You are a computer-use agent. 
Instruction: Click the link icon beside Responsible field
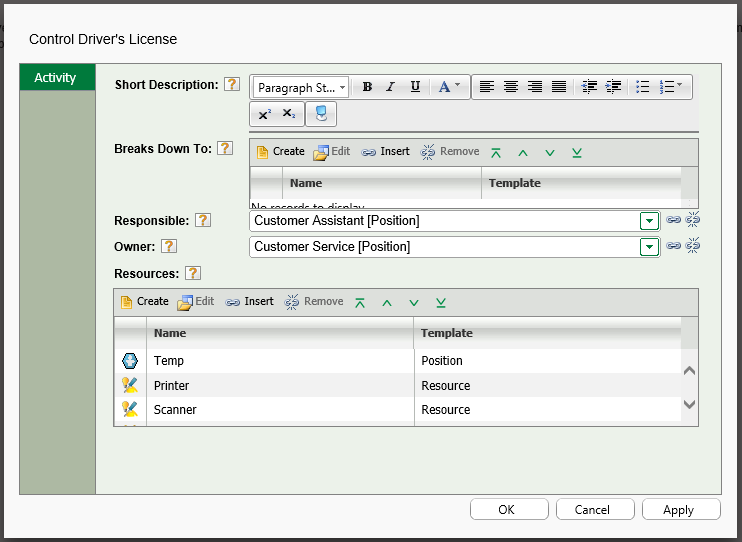pyautogui.click(x=673, y=220)
